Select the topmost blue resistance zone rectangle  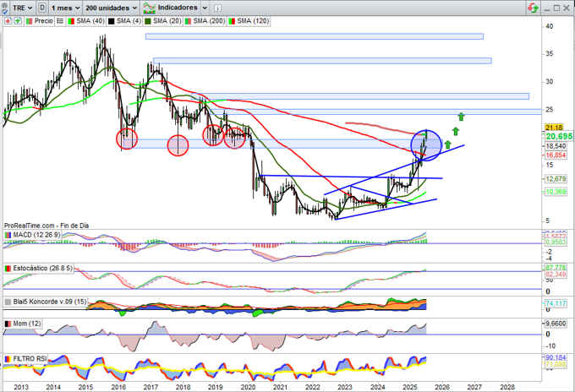(315, 36)
